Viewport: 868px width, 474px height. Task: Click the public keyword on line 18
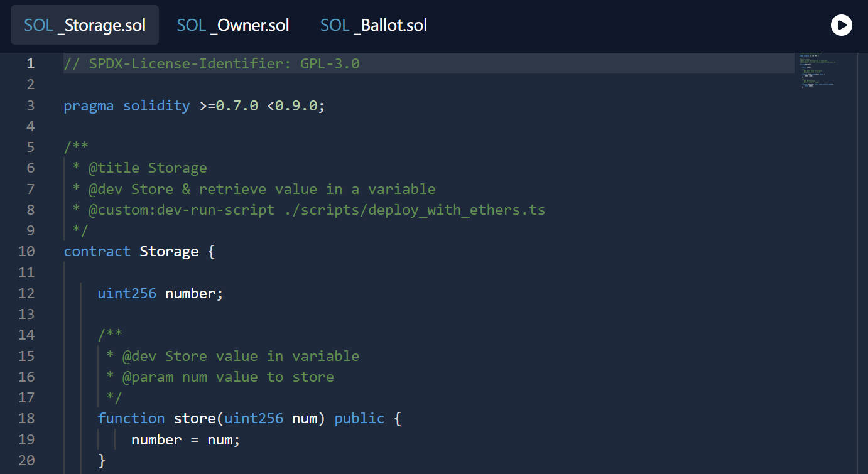(359, 418)
